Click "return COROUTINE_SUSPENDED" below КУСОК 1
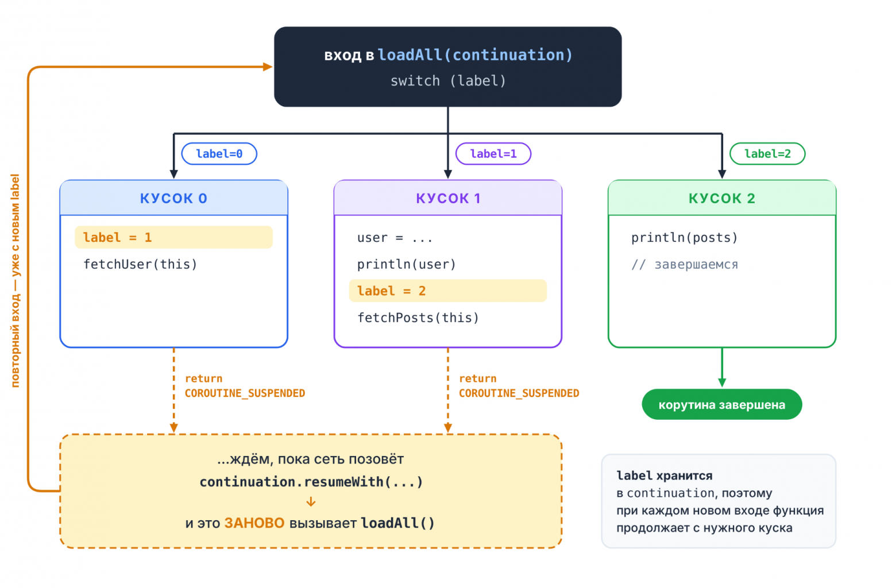896x588 pixels. (x=519, y=386)
